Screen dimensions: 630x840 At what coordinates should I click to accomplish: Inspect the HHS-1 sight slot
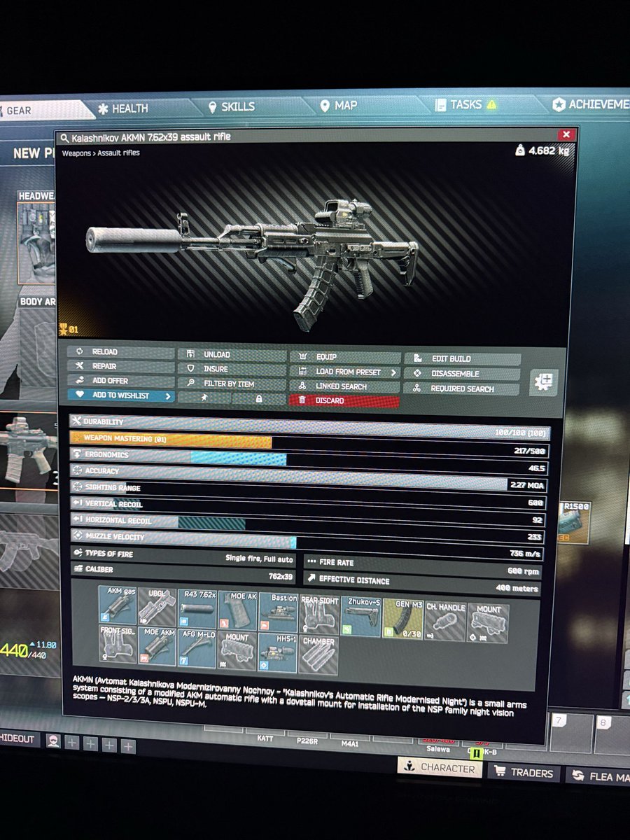(x=278, y=653)
